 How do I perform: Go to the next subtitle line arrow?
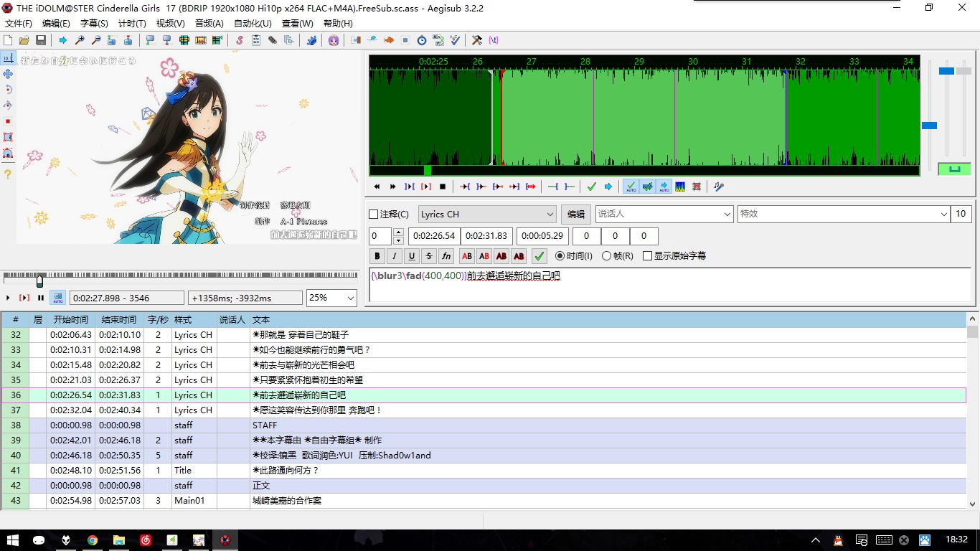pyautogui.click(x=608, y=187)
